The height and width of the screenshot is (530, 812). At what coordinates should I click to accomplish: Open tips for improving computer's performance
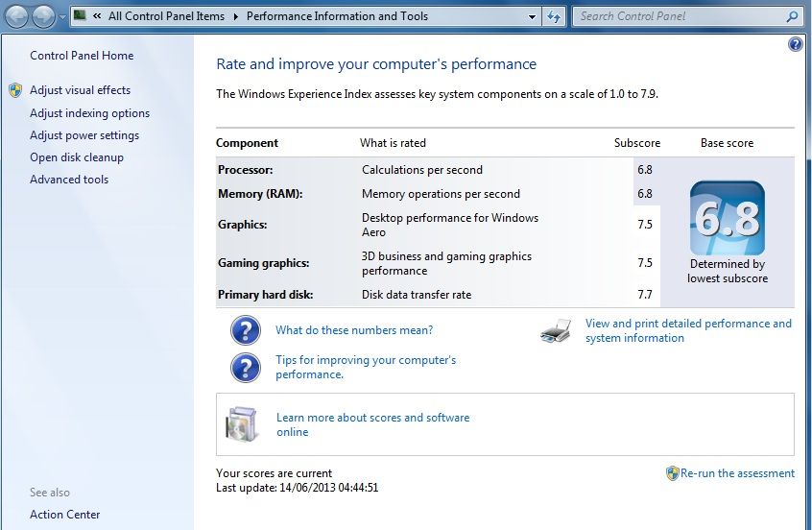(366, 368)
